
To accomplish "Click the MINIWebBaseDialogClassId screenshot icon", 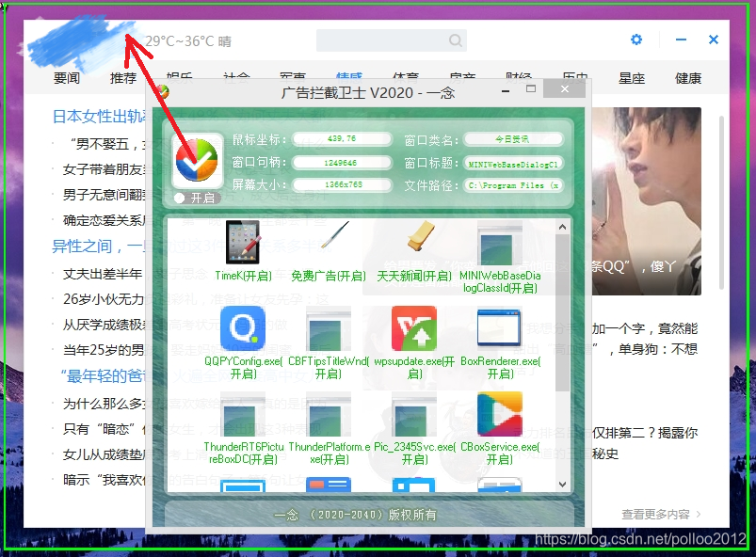I will click(x=500, y=243).
